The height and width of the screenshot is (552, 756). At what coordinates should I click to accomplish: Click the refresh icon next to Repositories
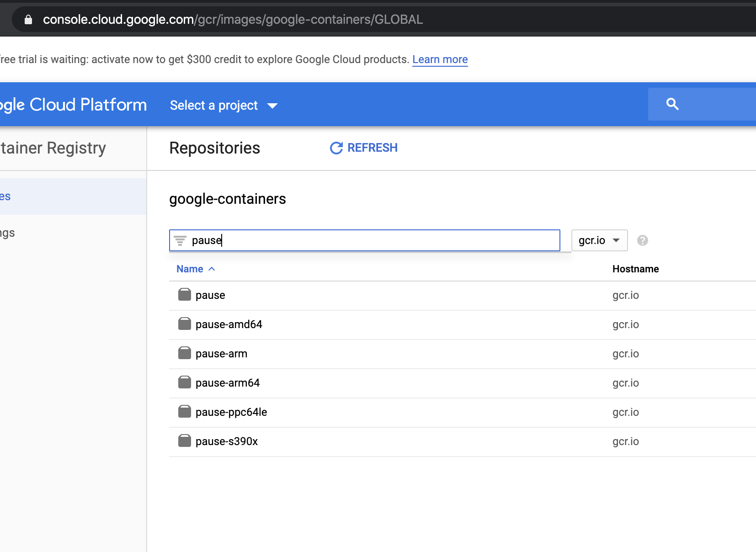pos(336,148)
